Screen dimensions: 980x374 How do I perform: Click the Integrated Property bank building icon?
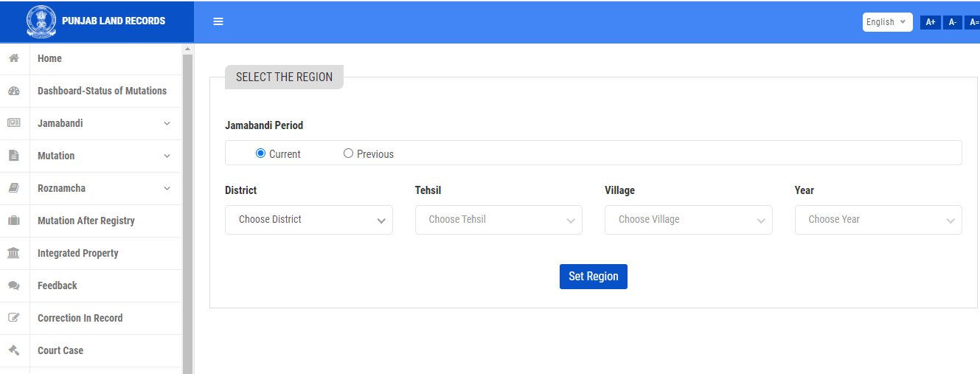14,253
